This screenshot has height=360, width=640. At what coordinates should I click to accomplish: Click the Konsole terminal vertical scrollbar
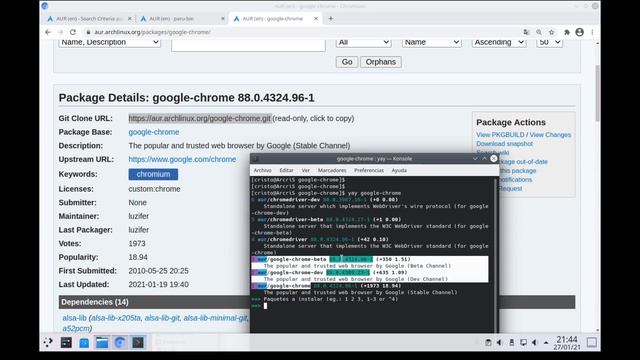tap(497, 255)
